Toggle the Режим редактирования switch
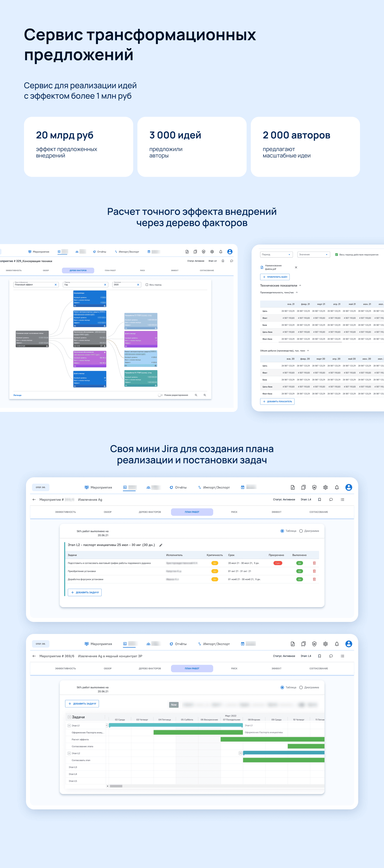384x868 pixels. [160, 395]
